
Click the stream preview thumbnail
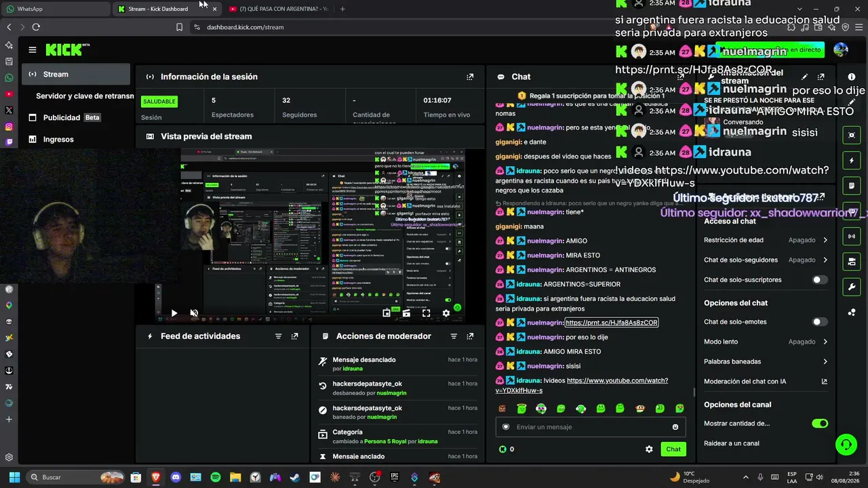click(311, 235)
